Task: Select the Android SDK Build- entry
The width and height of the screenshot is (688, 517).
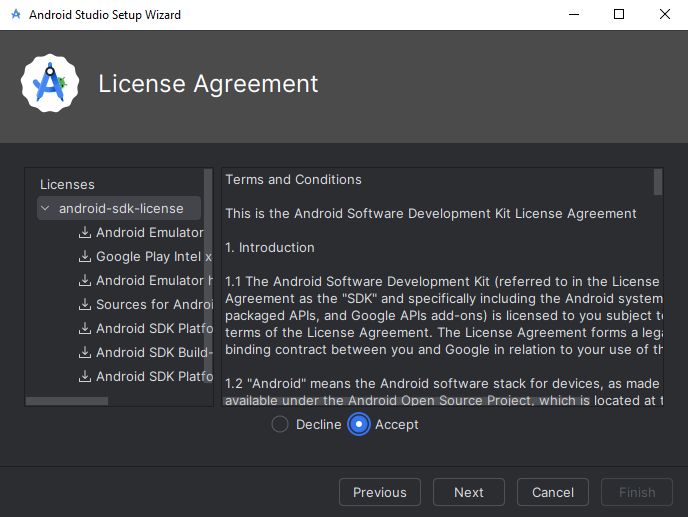Action: point(154,352)
